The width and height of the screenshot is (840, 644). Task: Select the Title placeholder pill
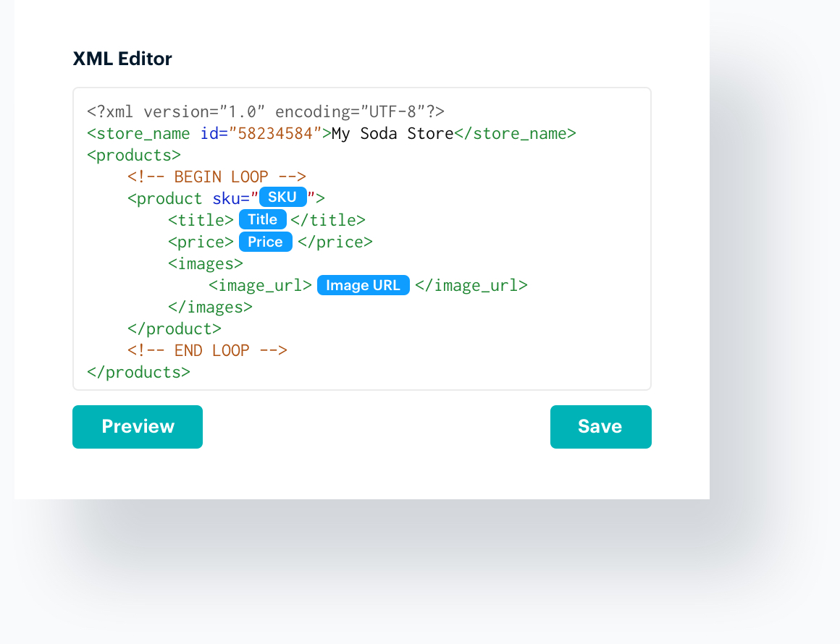point(263,219)
